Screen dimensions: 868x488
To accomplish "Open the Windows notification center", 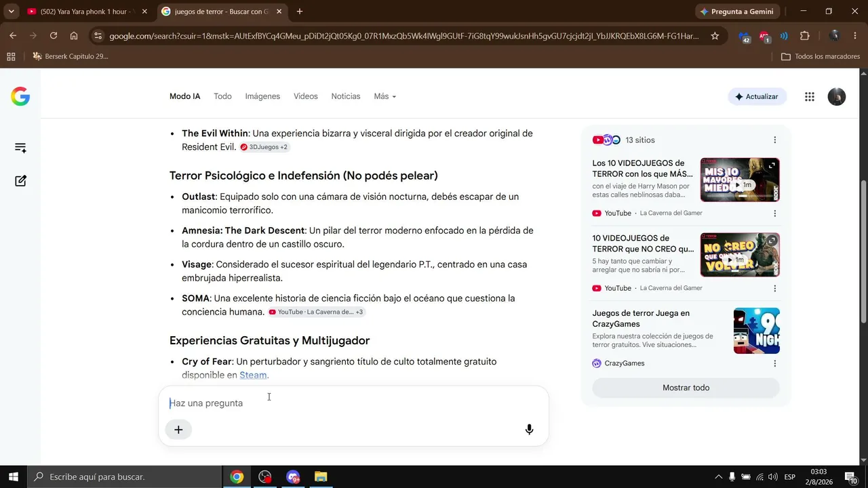I will [x=850, y=476].
